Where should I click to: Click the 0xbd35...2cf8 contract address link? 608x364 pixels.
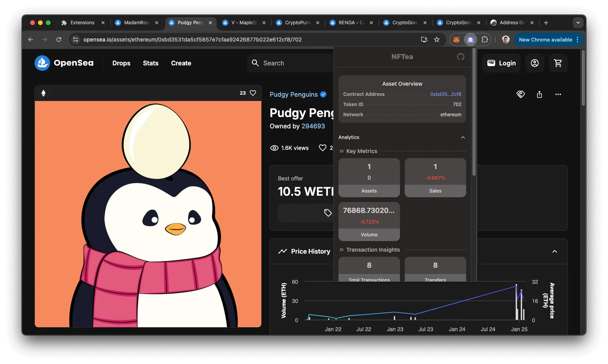pyautogui.click(x=446, y=94)
